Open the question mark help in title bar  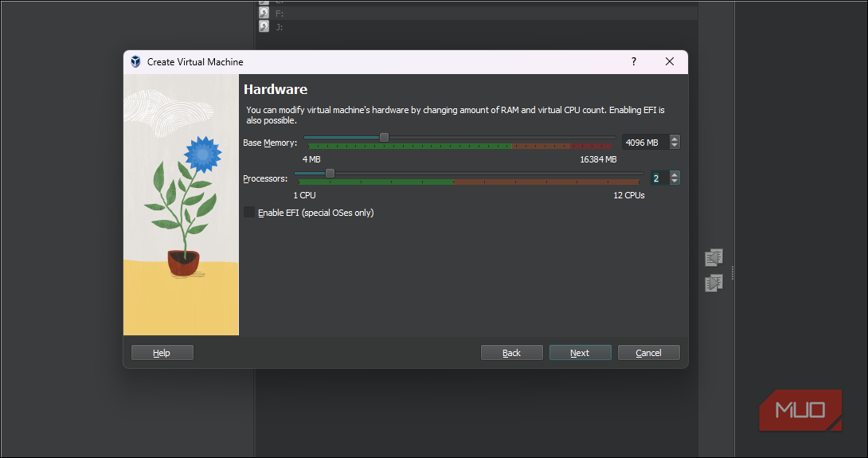pos(634,61)
